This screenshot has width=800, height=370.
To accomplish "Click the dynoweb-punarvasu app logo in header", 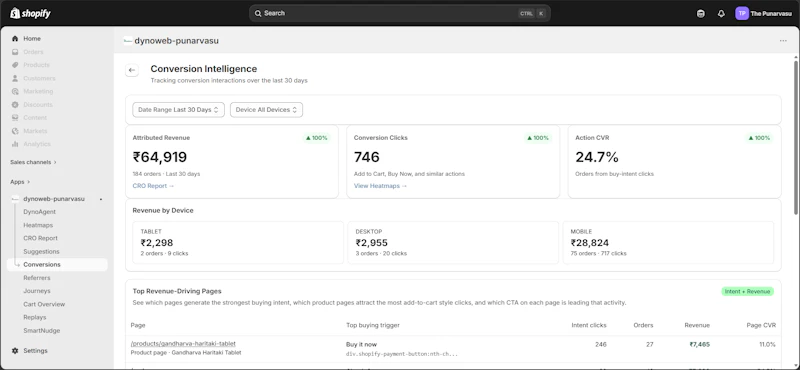I will tap(128, 41).
